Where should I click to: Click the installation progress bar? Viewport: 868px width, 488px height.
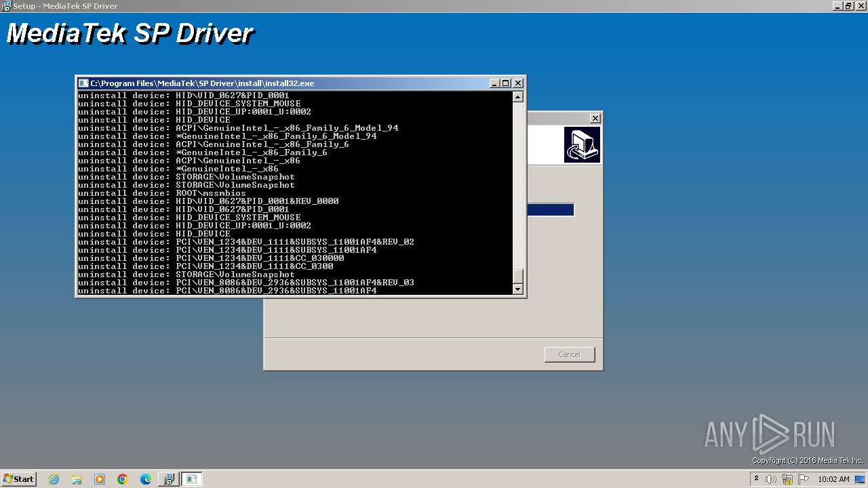551,210
